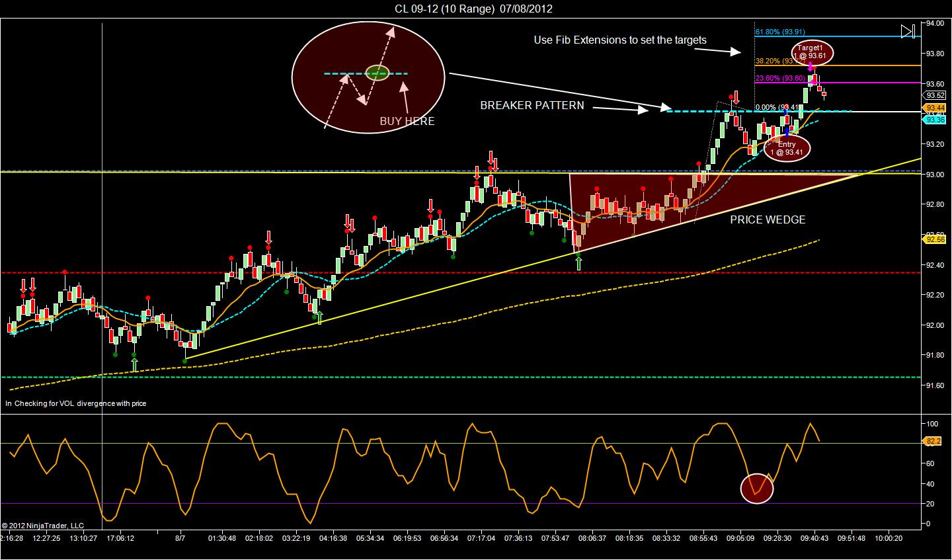
Task: Select the 0.00% (93.41) Fib label
Action: 777,107
